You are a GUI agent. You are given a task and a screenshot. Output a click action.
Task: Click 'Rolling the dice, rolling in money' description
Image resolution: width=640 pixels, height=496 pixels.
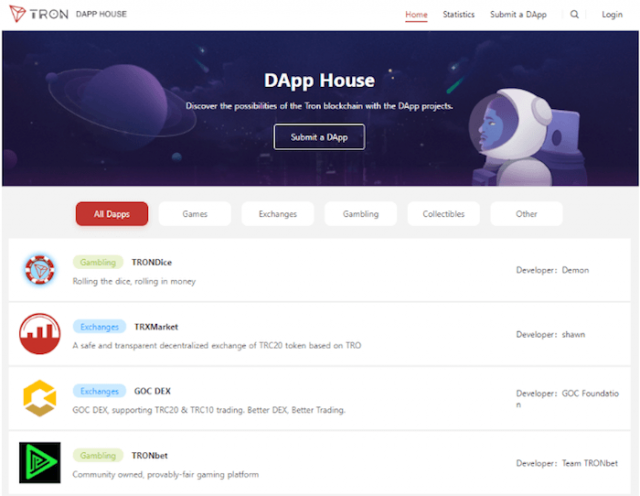pos(134,281)
